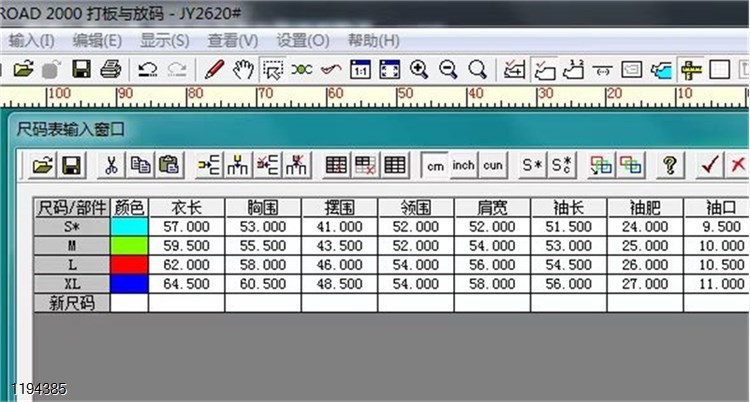This screenshot has width=750, height=402.
Task: Click the 新尺码 row to add size
Action: pos(71,303)
